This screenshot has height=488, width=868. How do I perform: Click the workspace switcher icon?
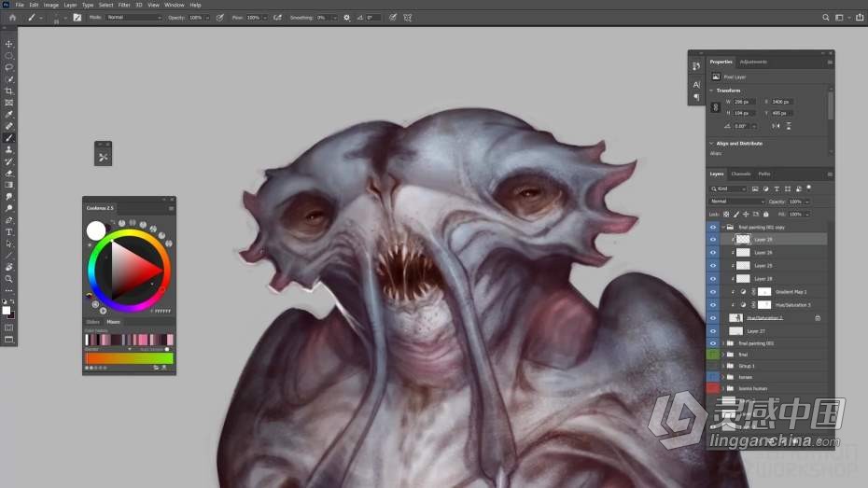pos(839,18)
